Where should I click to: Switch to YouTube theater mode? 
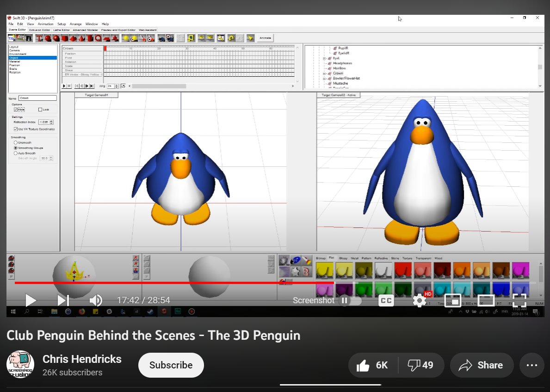point(486,300)
